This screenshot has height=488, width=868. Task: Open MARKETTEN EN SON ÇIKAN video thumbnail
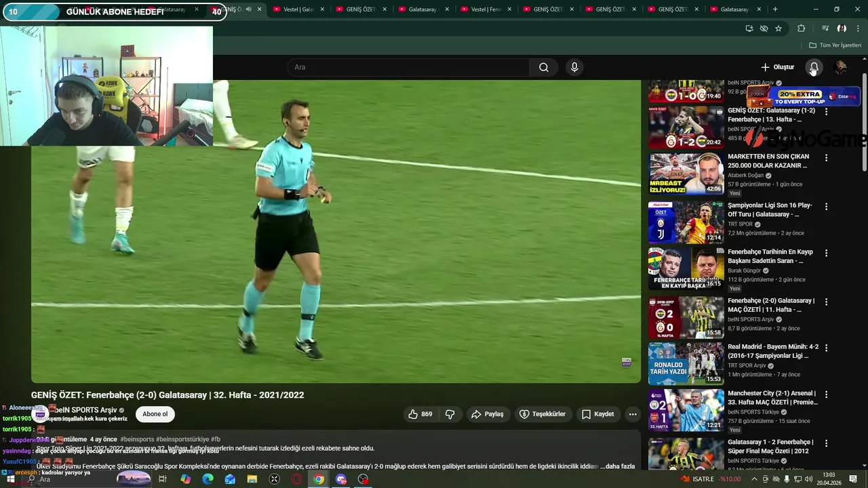point(686,174)
